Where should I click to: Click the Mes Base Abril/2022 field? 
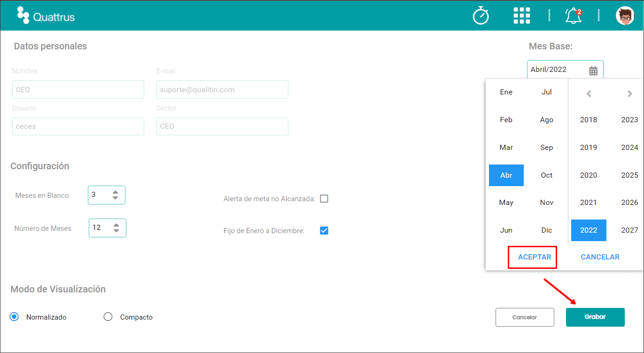(565, 70)
